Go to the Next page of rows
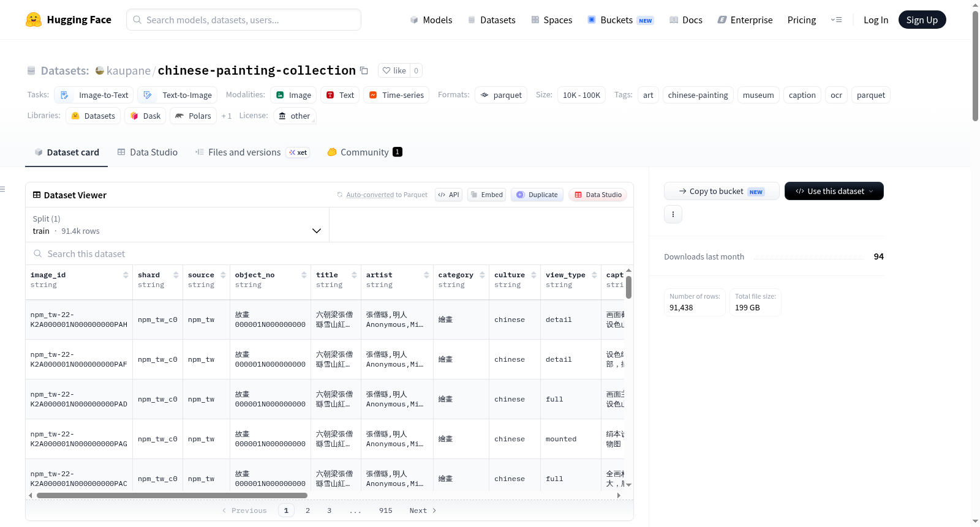 click(423, 510)
